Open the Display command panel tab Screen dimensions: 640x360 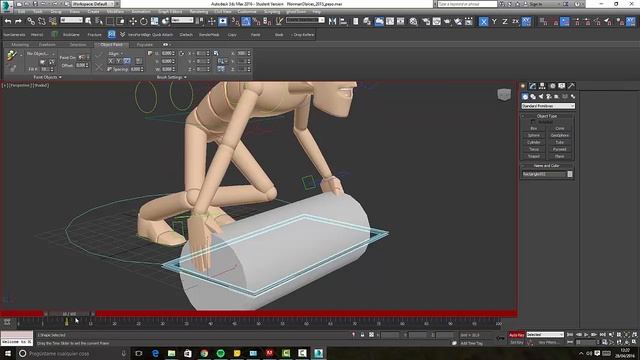(562, 86)
